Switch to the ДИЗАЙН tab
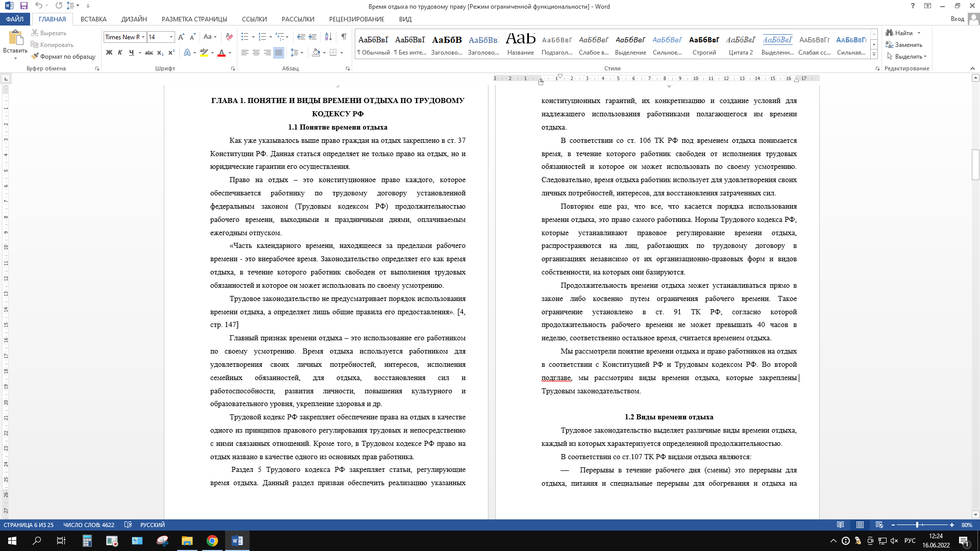 coord(134,19)
